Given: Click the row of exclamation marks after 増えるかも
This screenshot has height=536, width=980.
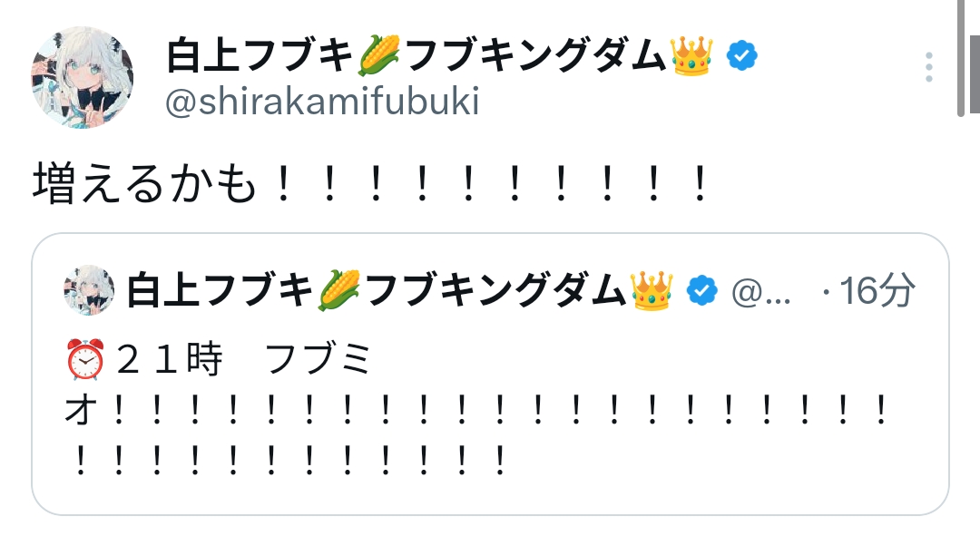Looking at the screenshot, I should (x=490, y=185).
